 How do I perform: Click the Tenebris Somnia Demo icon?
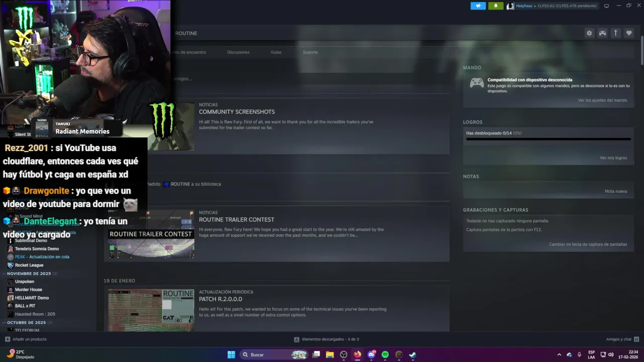(11, 248)
